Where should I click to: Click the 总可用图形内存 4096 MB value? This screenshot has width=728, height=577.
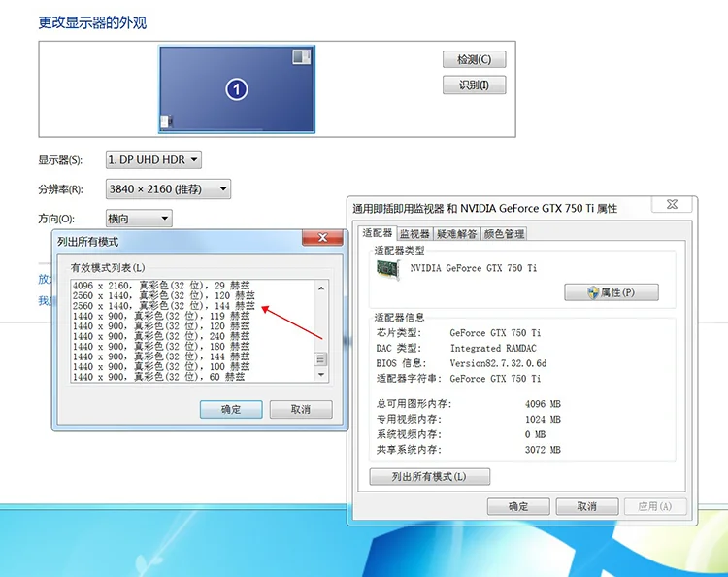click(543, 404)
